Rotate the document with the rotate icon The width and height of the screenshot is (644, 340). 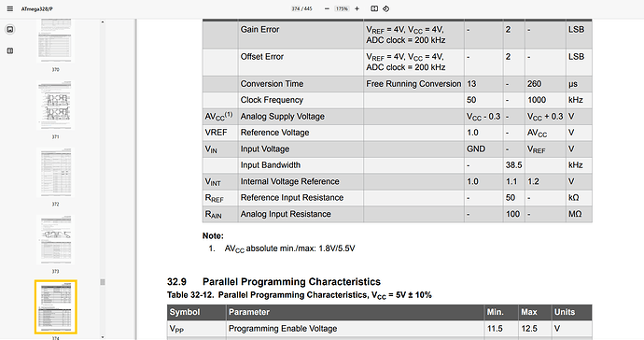coord(386,8)
